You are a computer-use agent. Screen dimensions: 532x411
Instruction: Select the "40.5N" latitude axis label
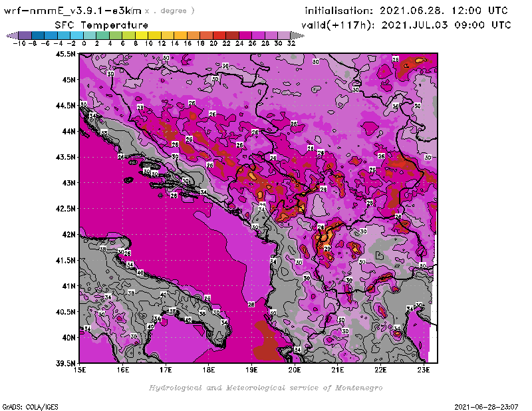(x=66, y=312)
